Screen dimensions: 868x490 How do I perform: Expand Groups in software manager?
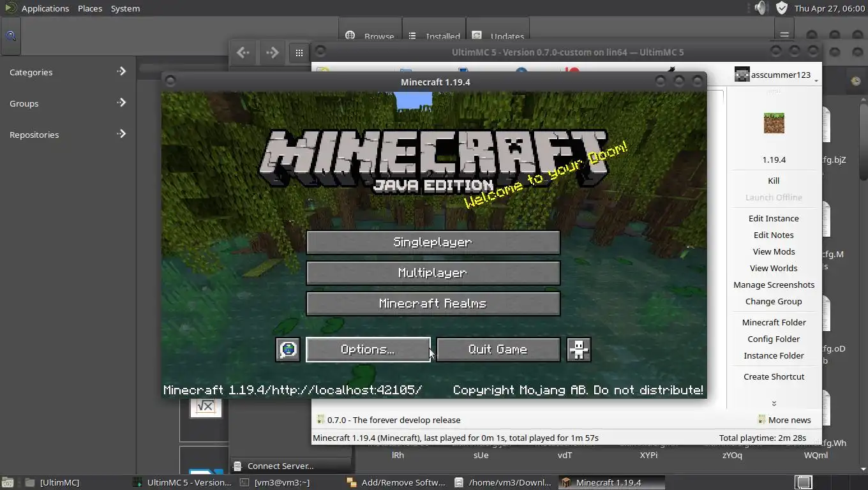67,103
